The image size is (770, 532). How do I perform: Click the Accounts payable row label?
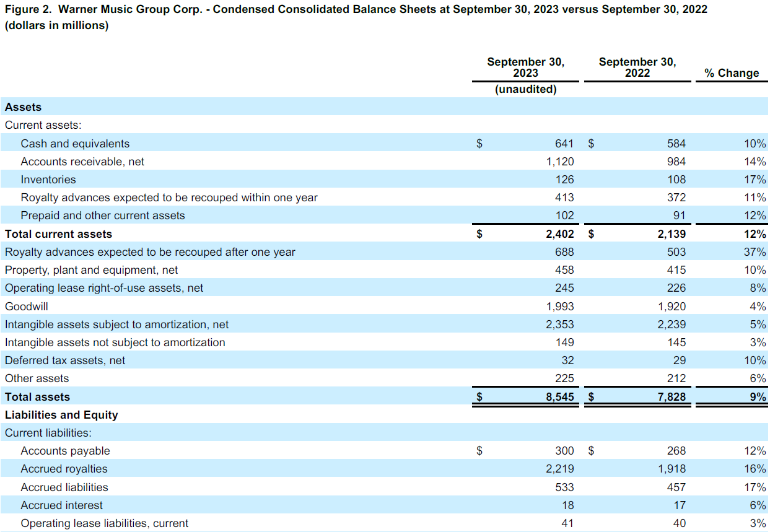tap(64, 450)
